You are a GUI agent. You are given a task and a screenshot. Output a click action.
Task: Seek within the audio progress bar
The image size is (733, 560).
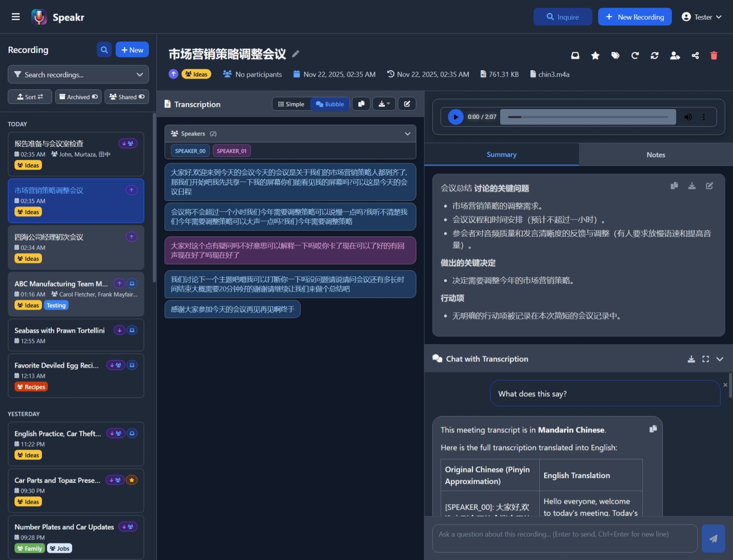click(588, 117)
